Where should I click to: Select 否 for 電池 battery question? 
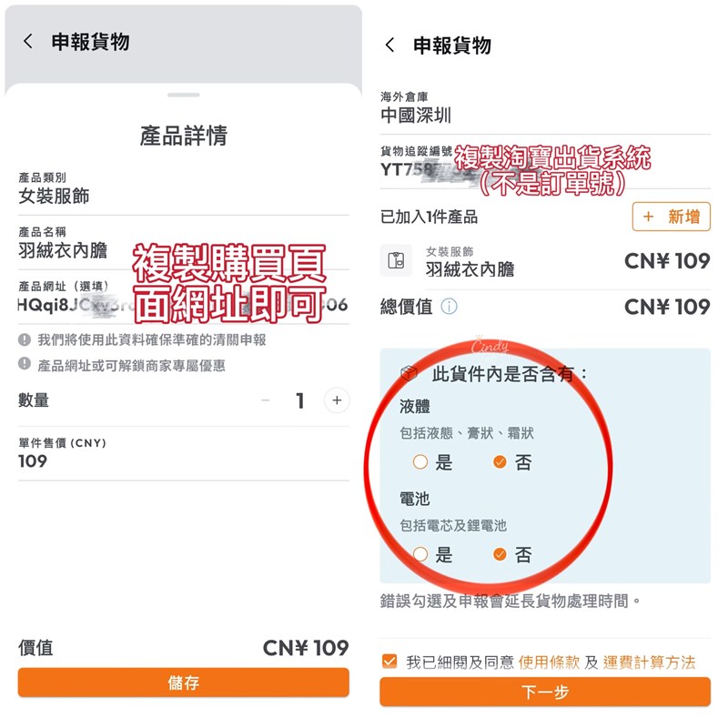click(500, 554)
